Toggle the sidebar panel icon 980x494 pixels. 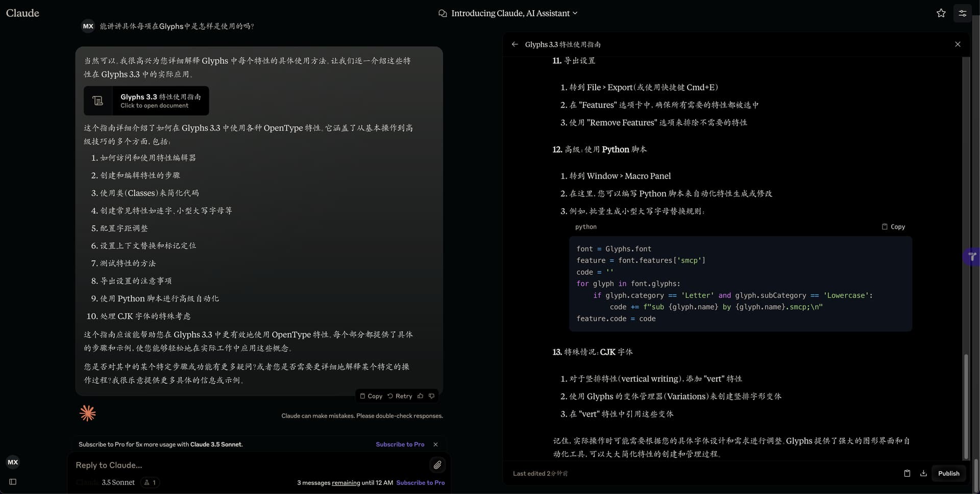13,482
